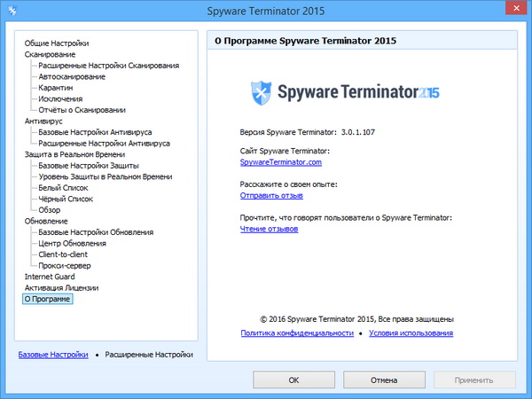Select Обзор in the tree
Screen dimensions: 532x399
(49, 210)
